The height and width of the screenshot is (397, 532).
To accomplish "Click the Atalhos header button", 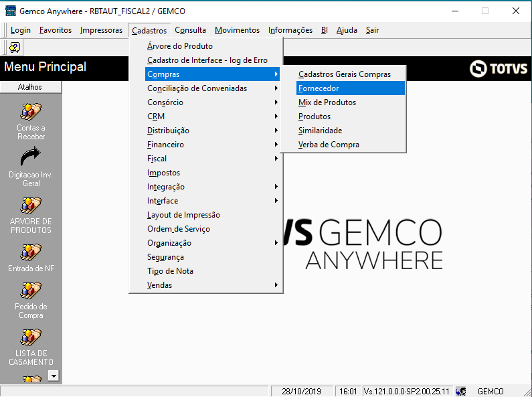I will [x=31, y=87].
